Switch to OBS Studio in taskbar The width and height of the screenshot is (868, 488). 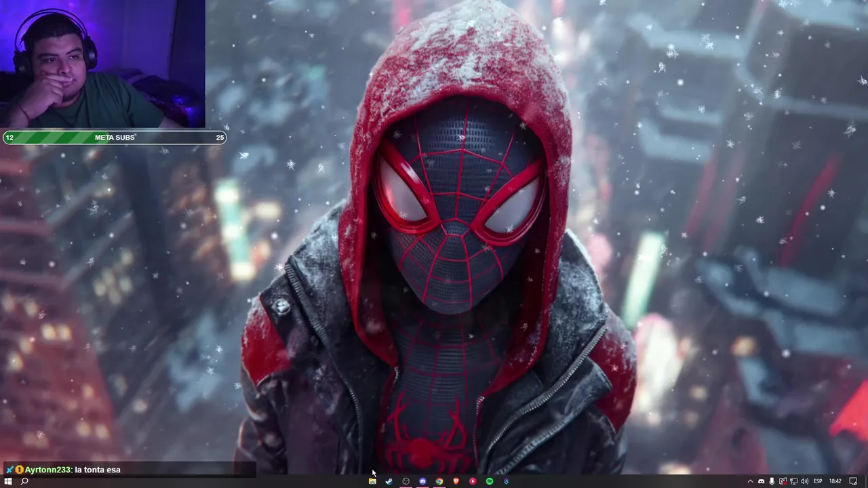pos(406,481)
